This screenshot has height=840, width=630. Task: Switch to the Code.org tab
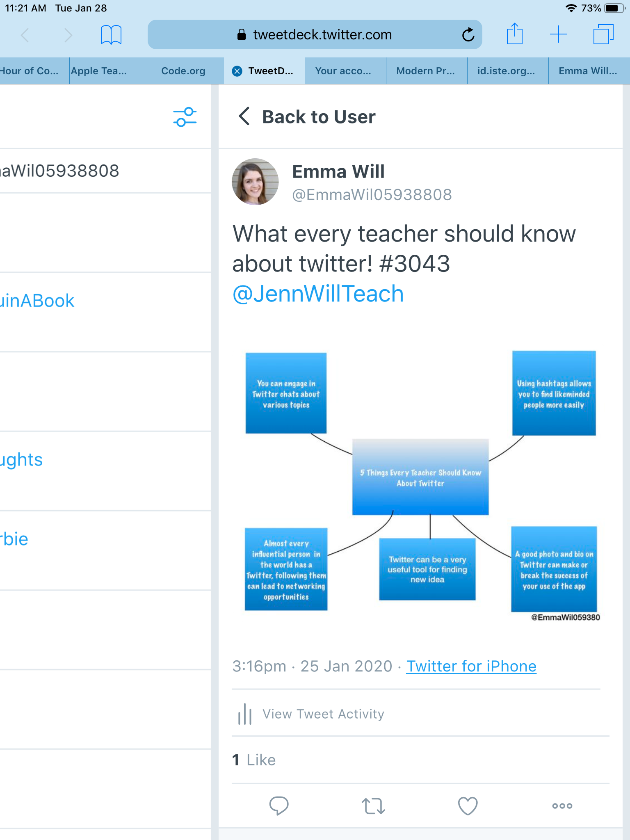(x=183, y=71)
